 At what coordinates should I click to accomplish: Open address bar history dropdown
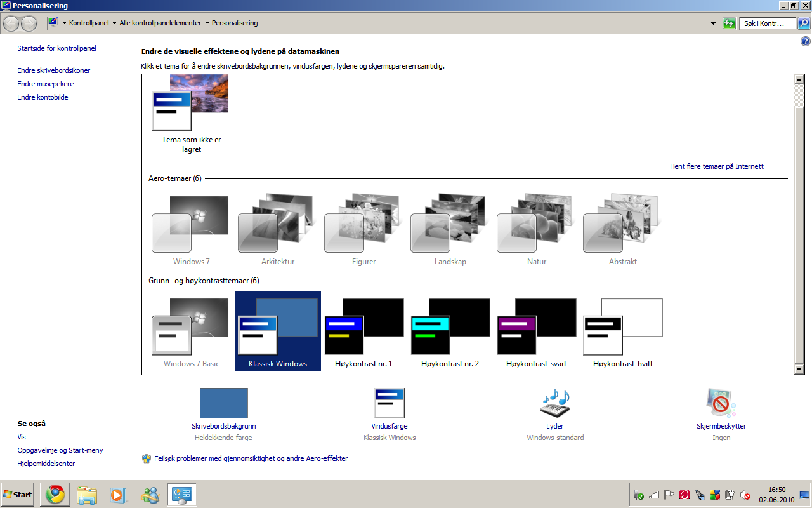(714, 23)
